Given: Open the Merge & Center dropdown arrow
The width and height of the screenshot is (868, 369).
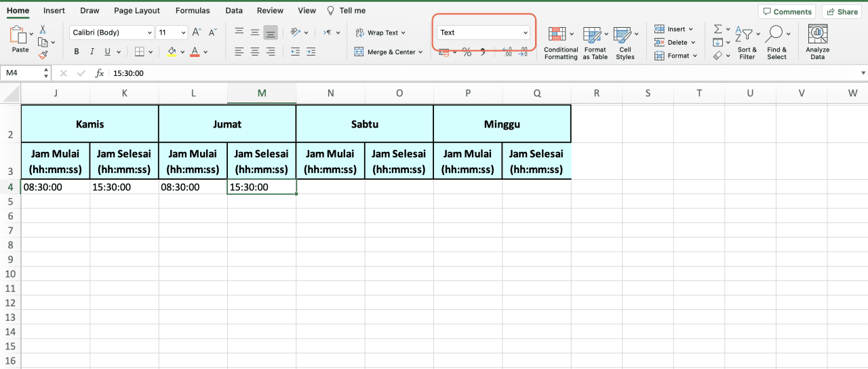Looking at the screenshot, I should pos(421,52).
